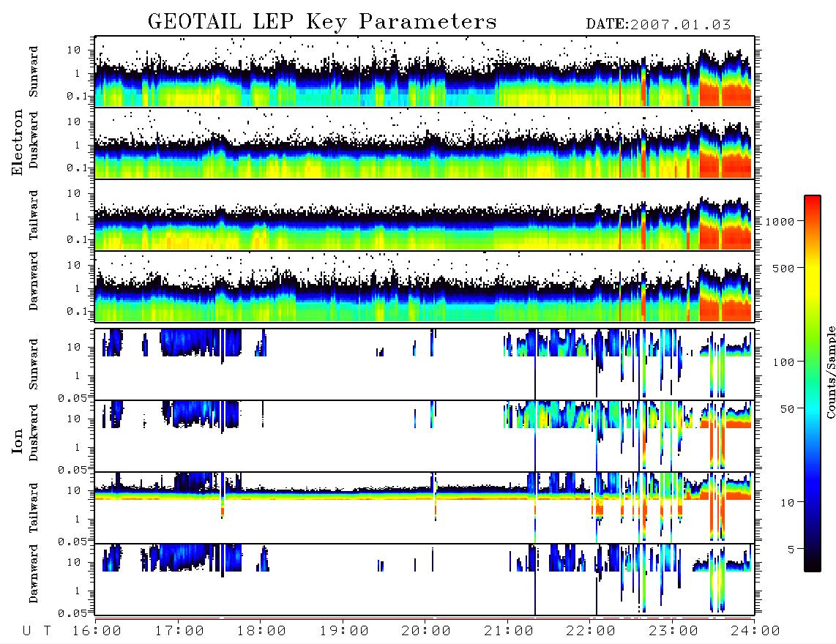The image size is (836, 644).
Task: Click the Electron Dawnward spectrogram panel
Action: click(x=425, y=286)
